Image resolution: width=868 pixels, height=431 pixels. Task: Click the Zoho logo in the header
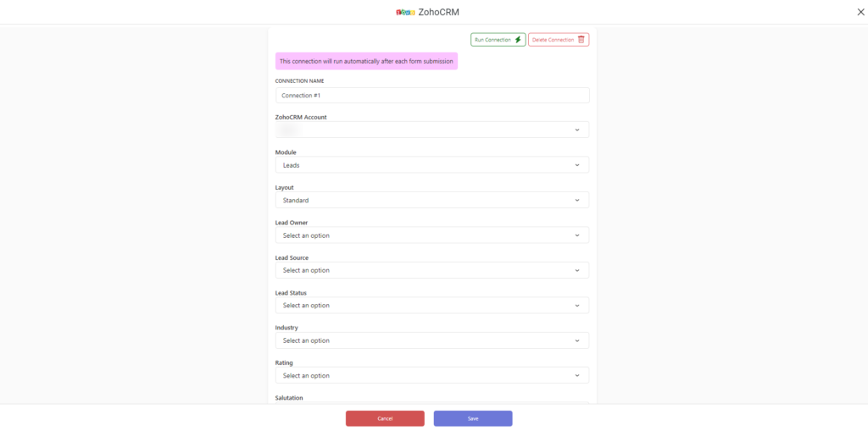click(x=406, y=12)
